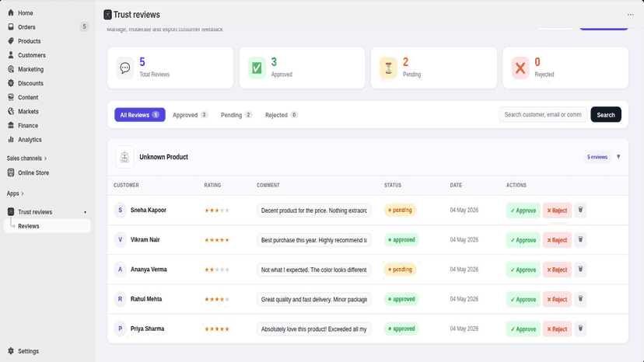Delete Rahul Mehta's review with trash icon
The image size is (644, 362).
[580, 299]
